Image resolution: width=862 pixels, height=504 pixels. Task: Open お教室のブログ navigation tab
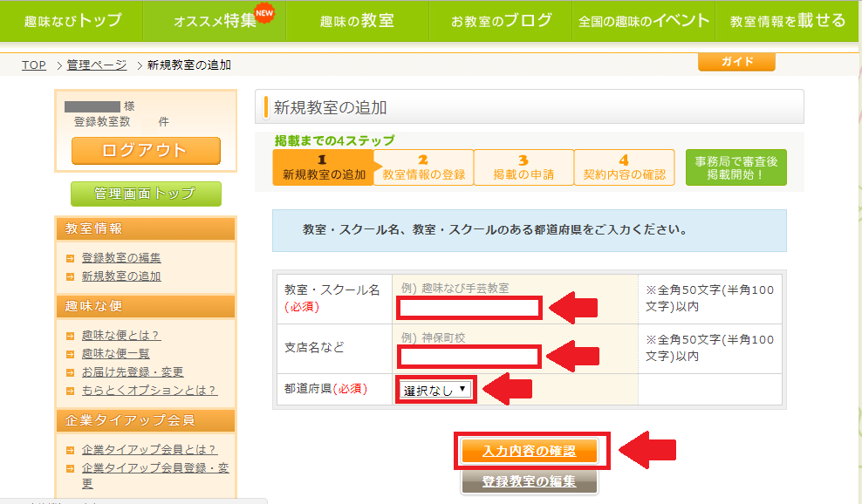pyautogui.click(x=501, y=21)
